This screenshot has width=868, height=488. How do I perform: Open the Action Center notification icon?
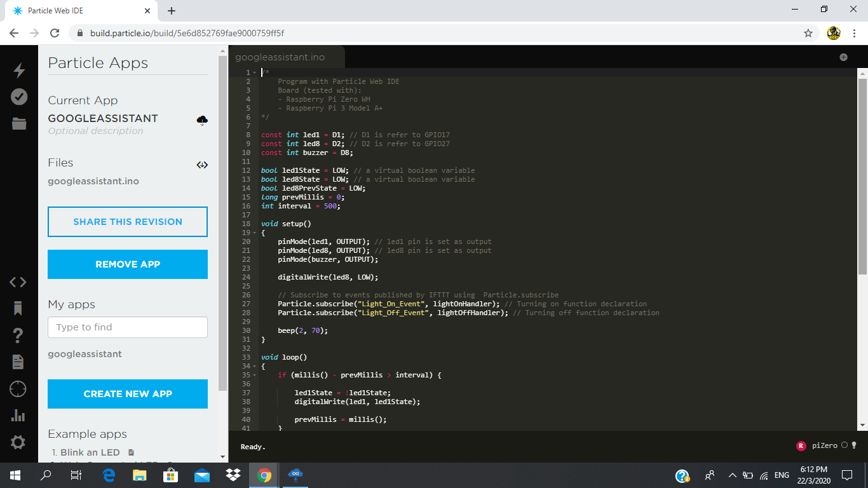(x=846, y=475)
